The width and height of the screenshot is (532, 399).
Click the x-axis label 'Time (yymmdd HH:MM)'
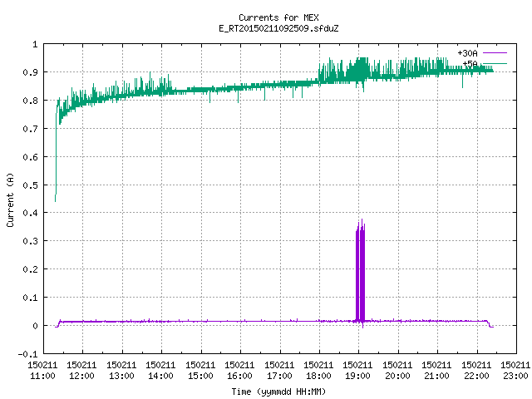point(278,392)
